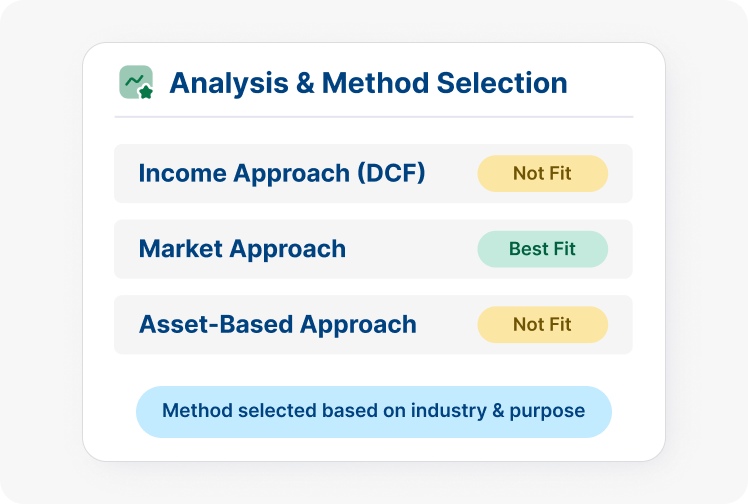Click the divider line beneath the card title

click(x=373, y=117)
